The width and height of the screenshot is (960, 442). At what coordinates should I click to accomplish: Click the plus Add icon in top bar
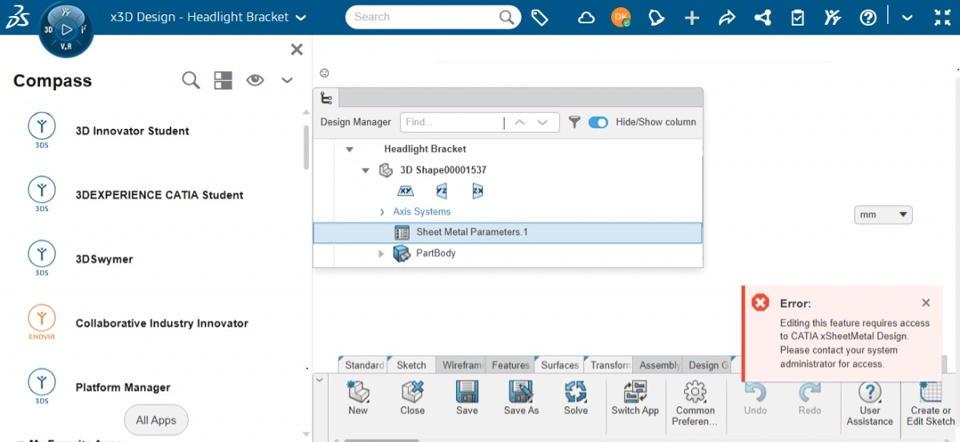pos(692,18)
